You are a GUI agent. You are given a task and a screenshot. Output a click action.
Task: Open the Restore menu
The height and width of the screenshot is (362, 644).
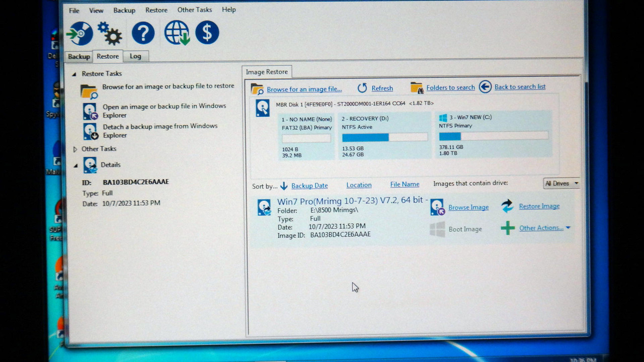coord(156,10)
